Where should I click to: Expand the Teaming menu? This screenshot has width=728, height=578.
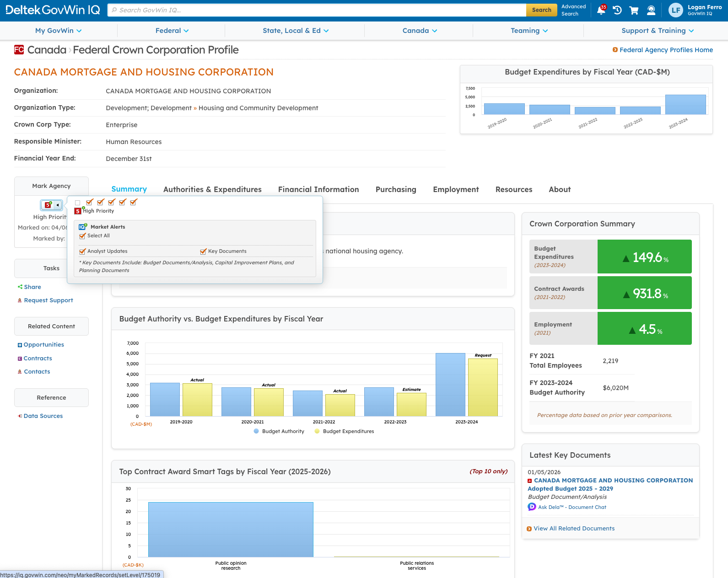pos(529,31)
